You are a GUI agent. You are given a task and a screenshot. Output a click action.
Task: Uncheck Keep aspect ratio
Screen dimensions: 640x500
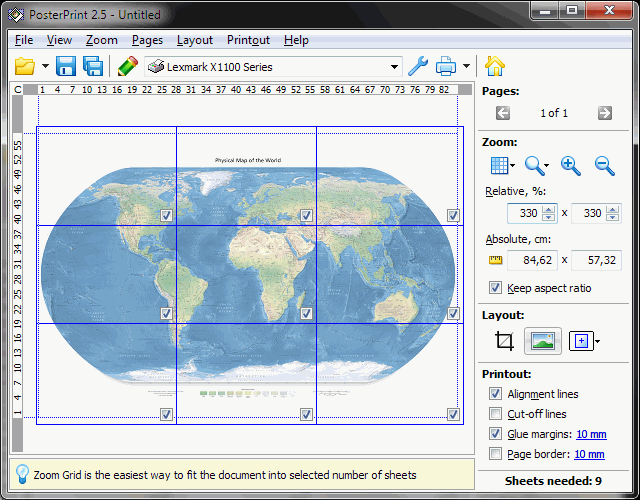(495, 288)
